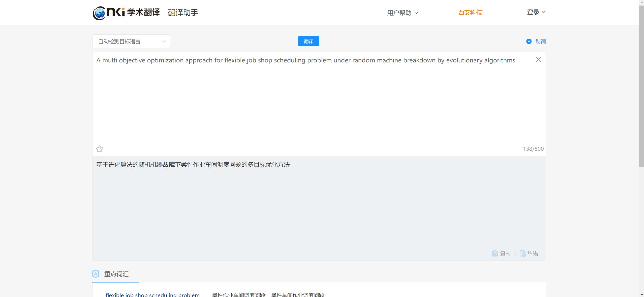
Task: Click the scrollbar up arrow
Action: [641, 2]
